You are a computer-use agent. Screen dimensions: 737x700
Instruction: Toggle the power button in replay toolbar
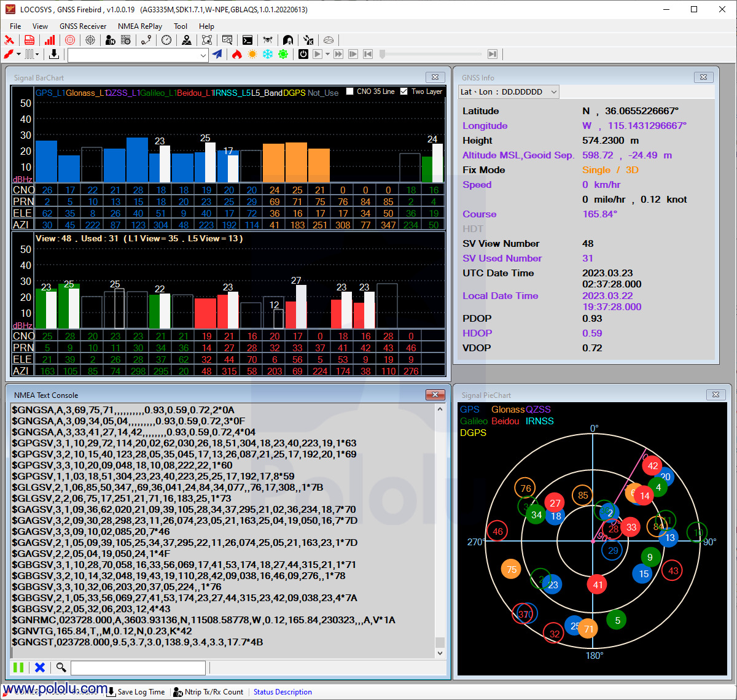[303, 55]
